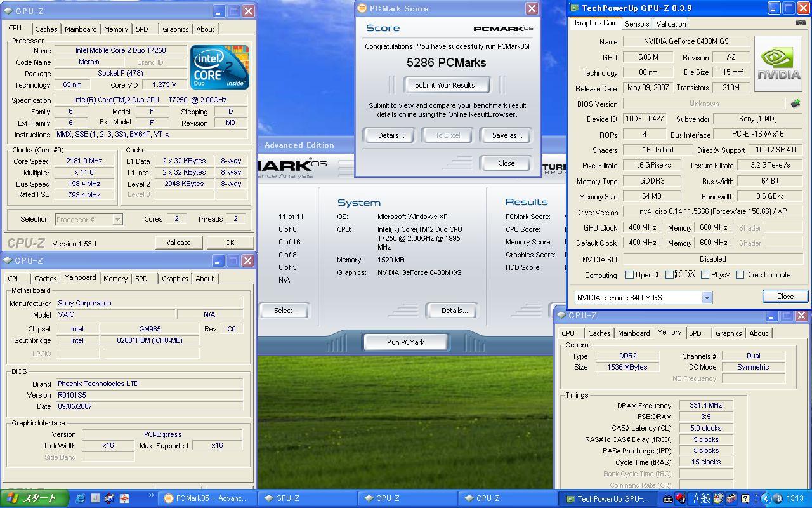
Task: Click the title bar icon of CPU-Z CPU window
Action: 8,11
